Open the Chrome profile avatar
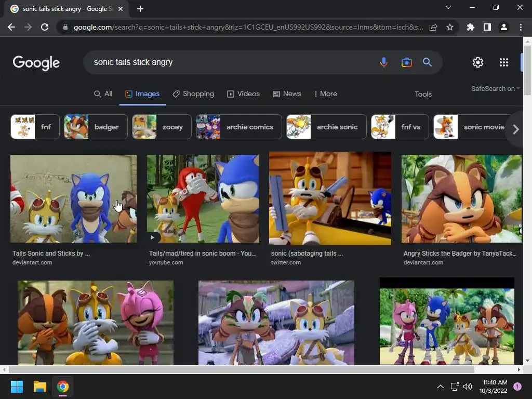 (x=504, y=27)
